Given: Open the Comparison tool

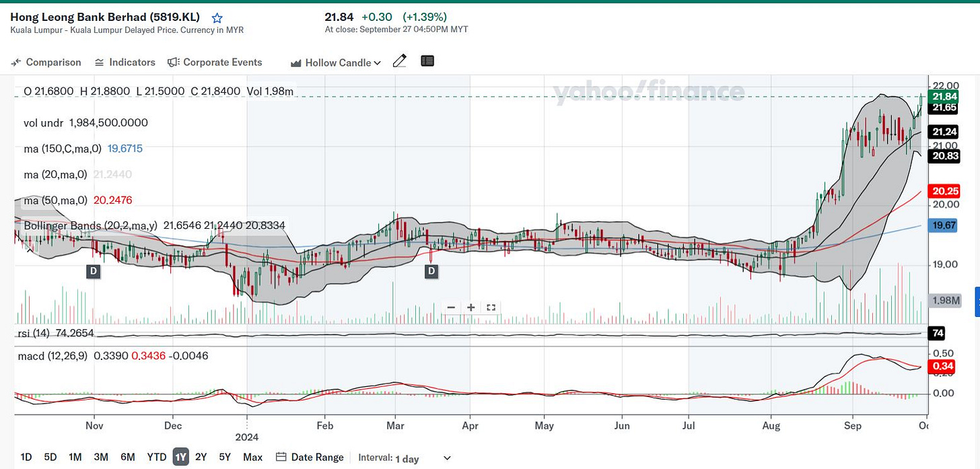Looking at the screenshot, I should tap(46, 62).
